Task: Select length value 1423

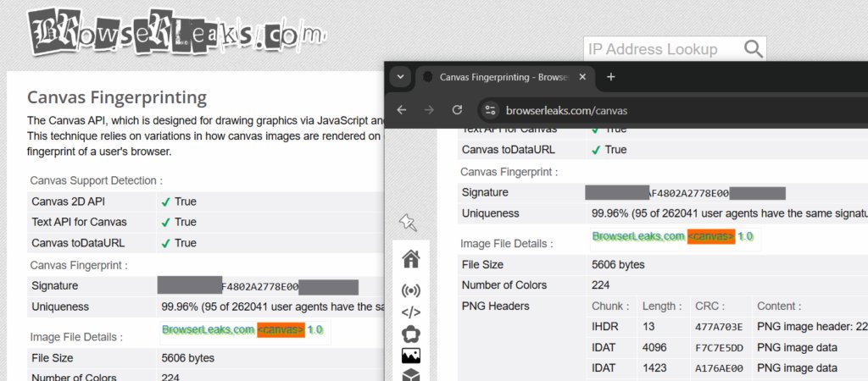Action: coord(654,368)
